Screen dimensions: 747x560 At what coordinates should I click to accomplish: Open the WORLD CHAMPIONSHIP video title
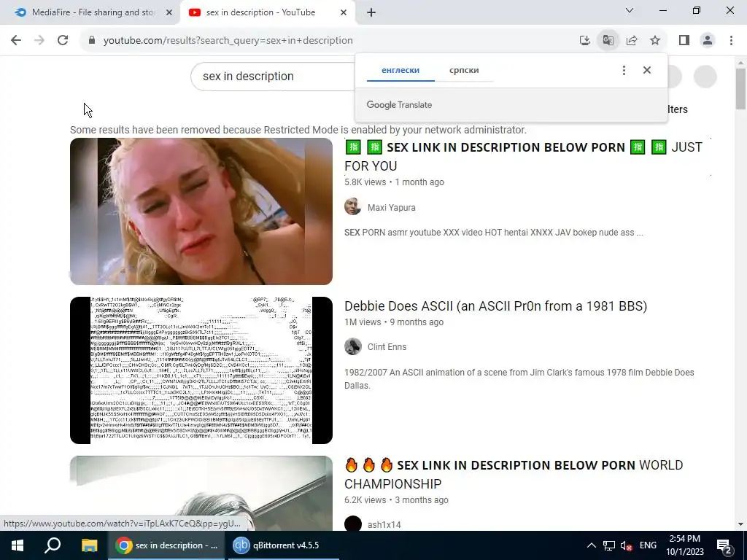click(514, 474)
